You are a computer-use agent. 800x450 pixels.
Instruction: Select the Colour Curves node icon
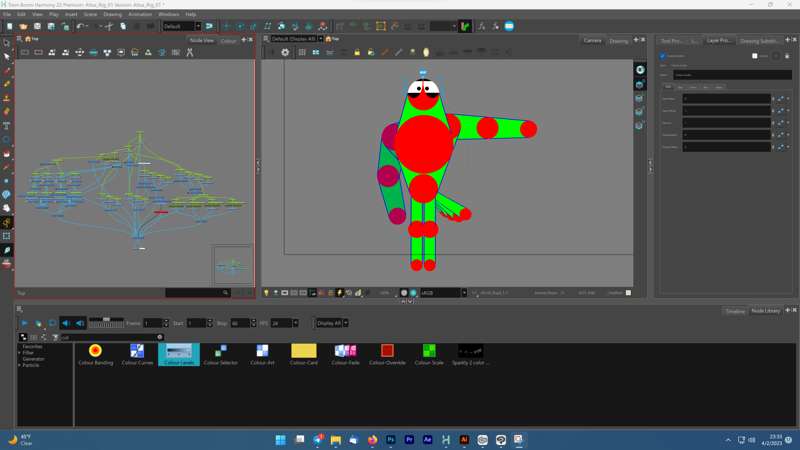point(137,351)
